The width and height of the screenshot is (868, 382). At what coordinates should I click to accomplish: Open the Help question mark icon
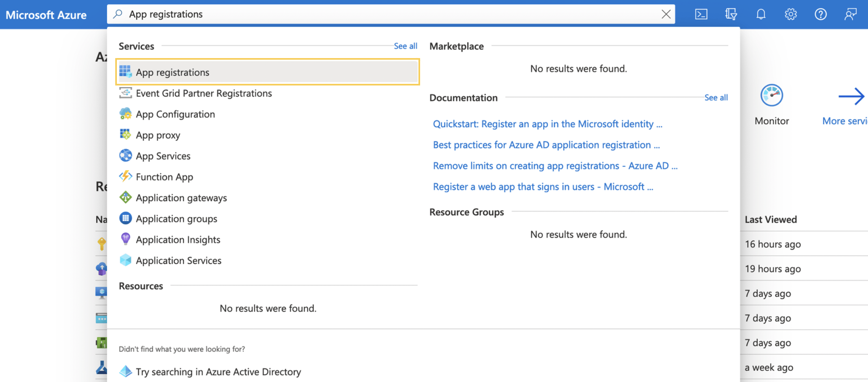coord(821,14)
